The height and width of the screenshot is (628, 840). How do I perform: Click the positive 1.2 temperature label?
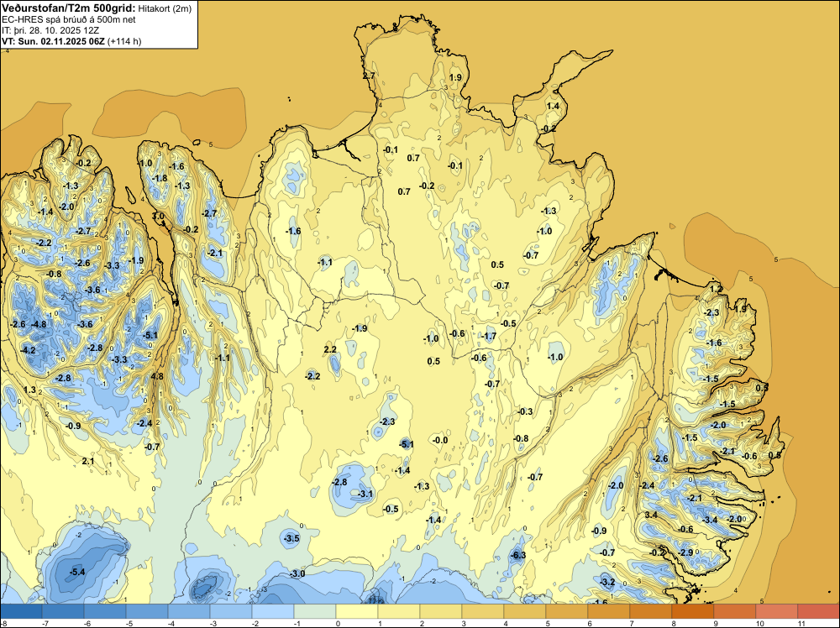coord(717,289)
